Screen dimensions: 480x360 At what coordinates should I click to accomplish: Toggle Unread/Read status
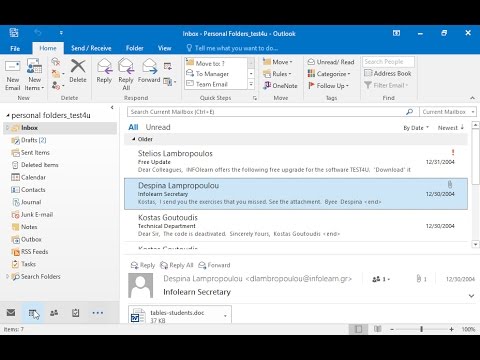pos(331,62)
